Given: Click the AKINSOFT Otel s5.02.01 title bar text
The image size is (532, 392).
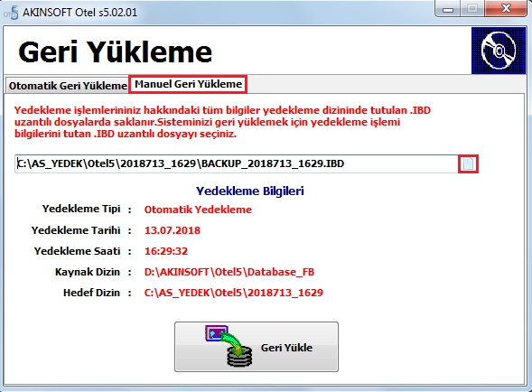Looking at the screenshot, I should click(80, 13).
